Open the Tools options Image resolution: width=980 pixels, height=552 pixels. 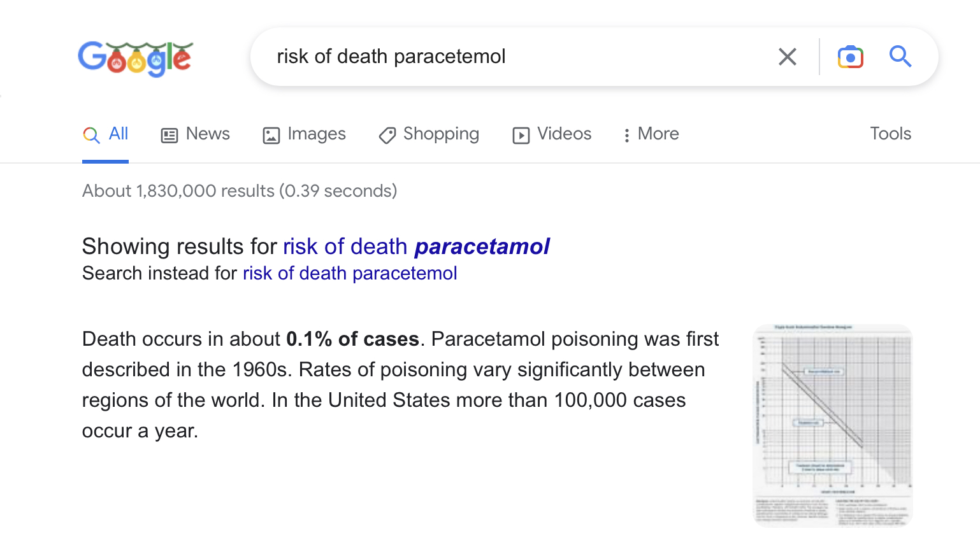tap(890, 134)
